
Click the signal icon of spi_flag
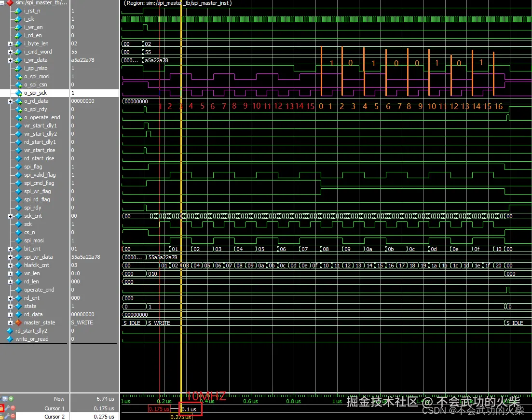pyautogui.click(x=18, y=167)
